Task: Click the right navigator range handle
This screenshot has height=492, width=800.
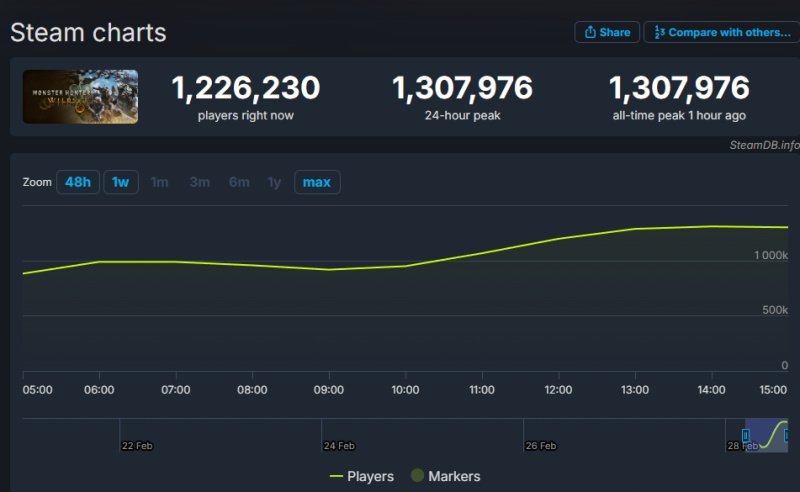Action: (x=788, y=435)
